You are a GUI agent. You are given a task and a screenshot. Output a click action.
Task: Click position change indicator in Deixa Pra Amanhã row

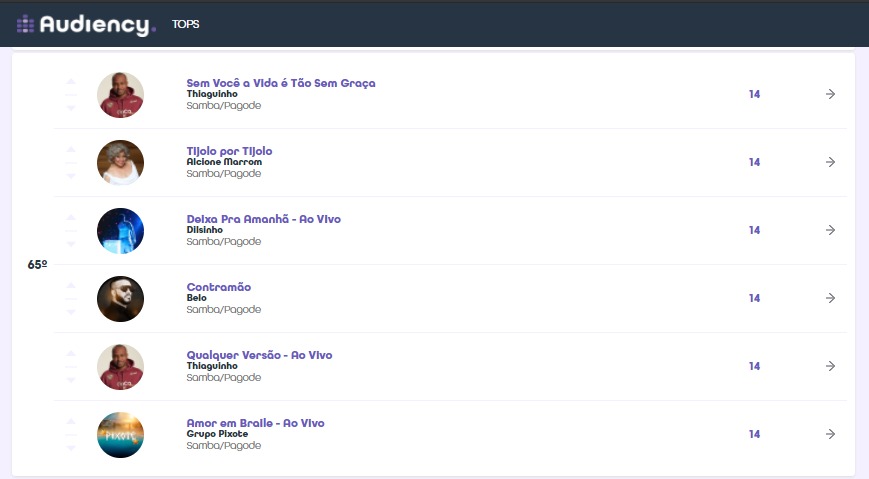71,231
